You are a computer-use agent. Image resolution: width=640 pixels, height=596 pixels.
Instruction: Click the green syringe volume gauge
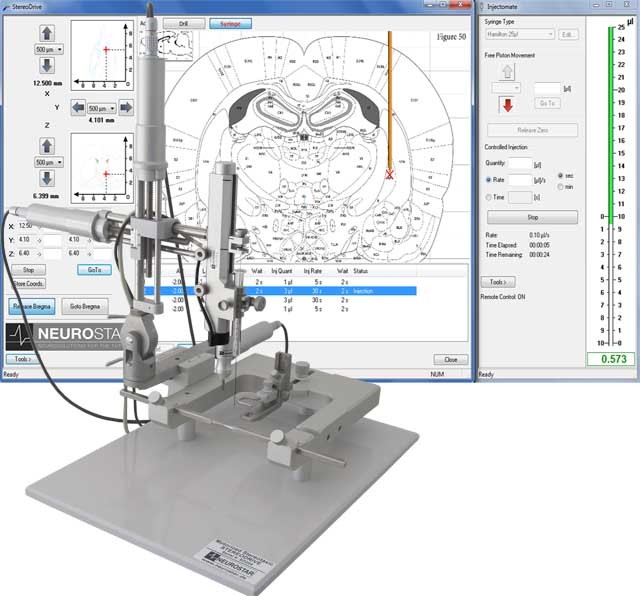click(609, 120)
